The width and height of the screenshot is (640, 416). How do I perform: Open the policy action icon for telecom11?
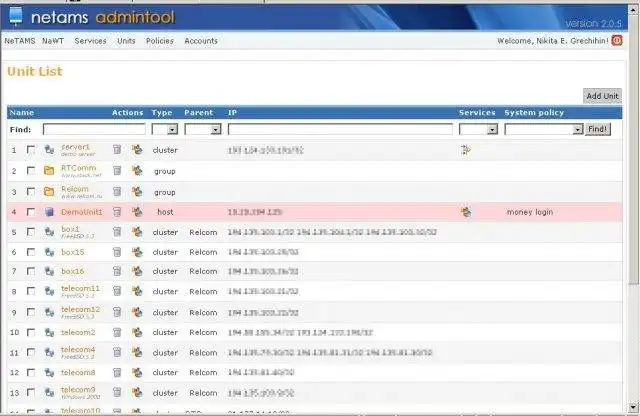(x=137, y=291)
